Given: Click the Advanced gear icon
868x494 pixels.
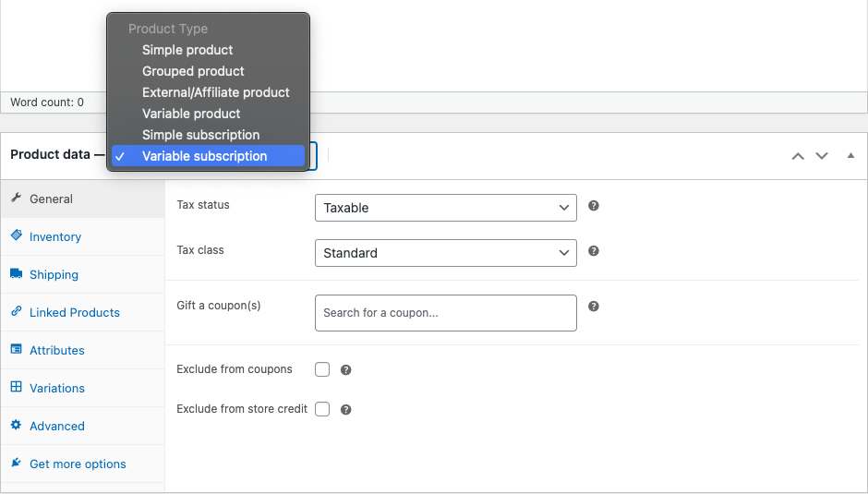Looking at the screenshot, I should pos(16,426).
